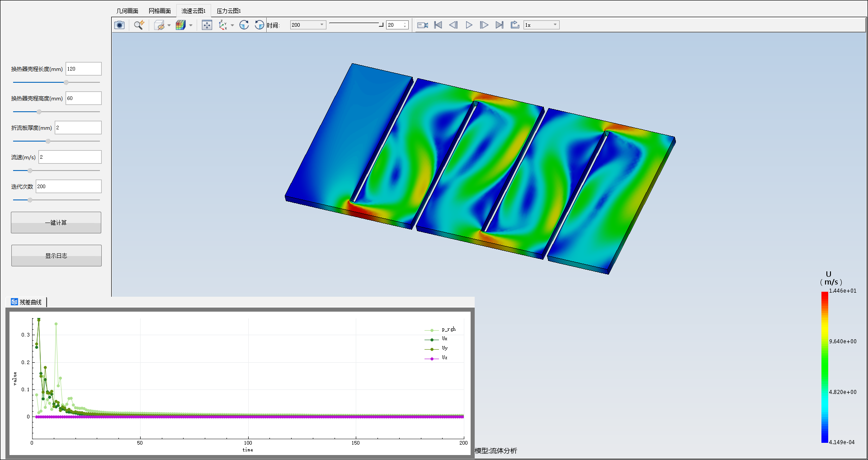868x460 pixels.
Task: Play the animation
Action: [469, 25]
